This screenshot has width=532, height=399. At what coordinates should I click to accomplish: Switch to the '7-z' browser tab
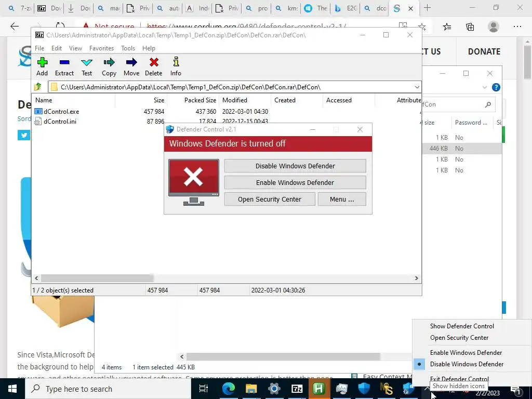tap(19, 8)
